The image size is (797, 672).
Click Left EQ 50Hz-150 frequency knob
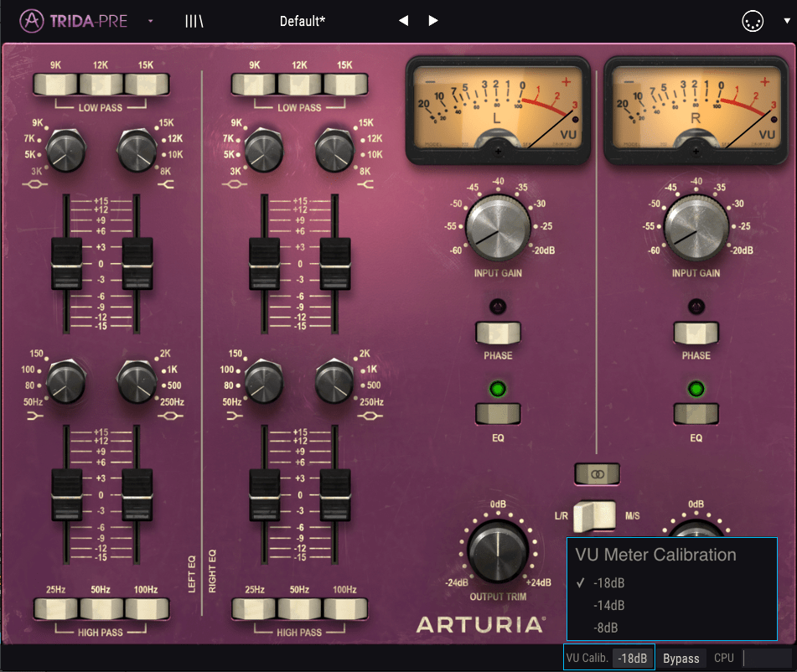65,381
